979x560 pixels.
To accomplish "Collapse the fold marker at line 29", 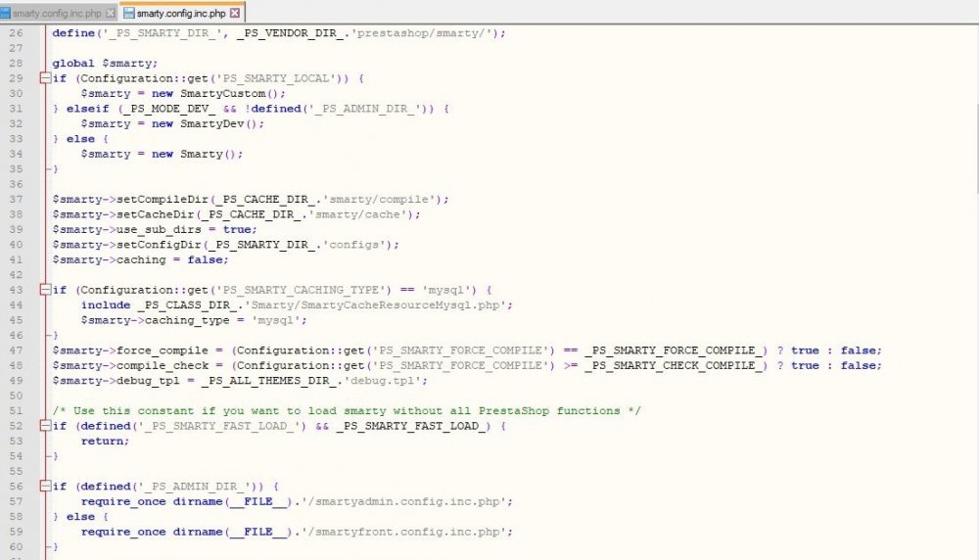I will click(45, 78).
